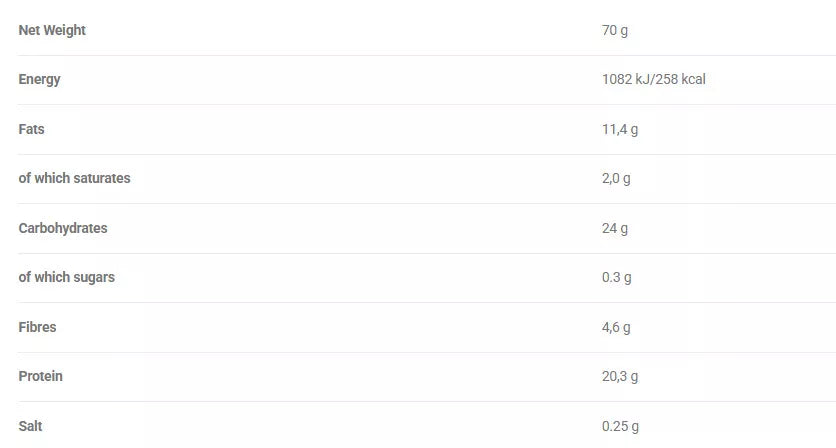Click the 0.3 g sugars value

point(617,277)
